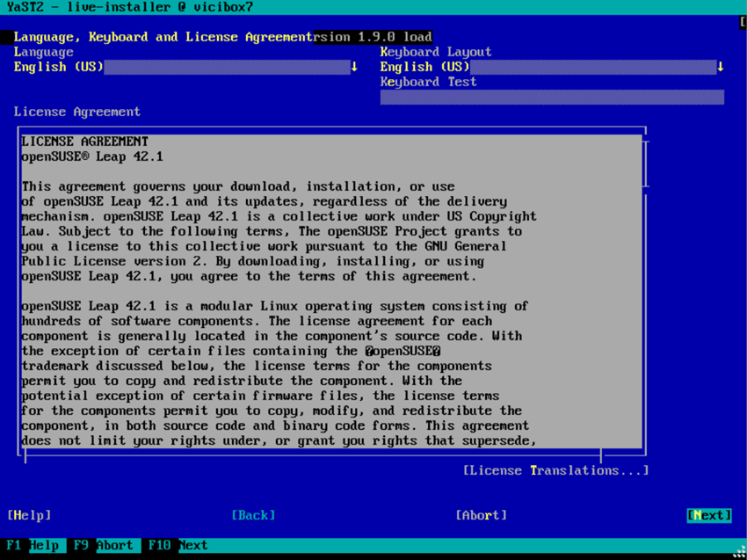Click the Language, Keyboard and License heading
Viewport: 747px width, 560px height.
pos(163,37)
